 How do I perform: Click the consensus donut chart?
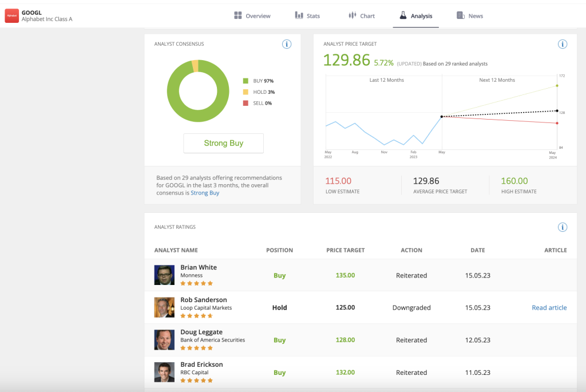click(198, 91)
